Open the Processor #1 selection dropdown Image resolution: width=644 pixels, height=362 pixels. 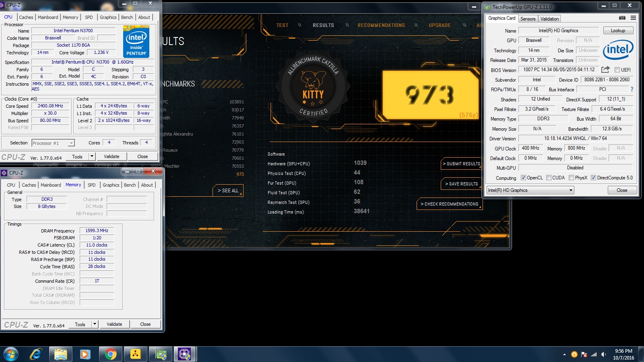[x=53, y=143]
